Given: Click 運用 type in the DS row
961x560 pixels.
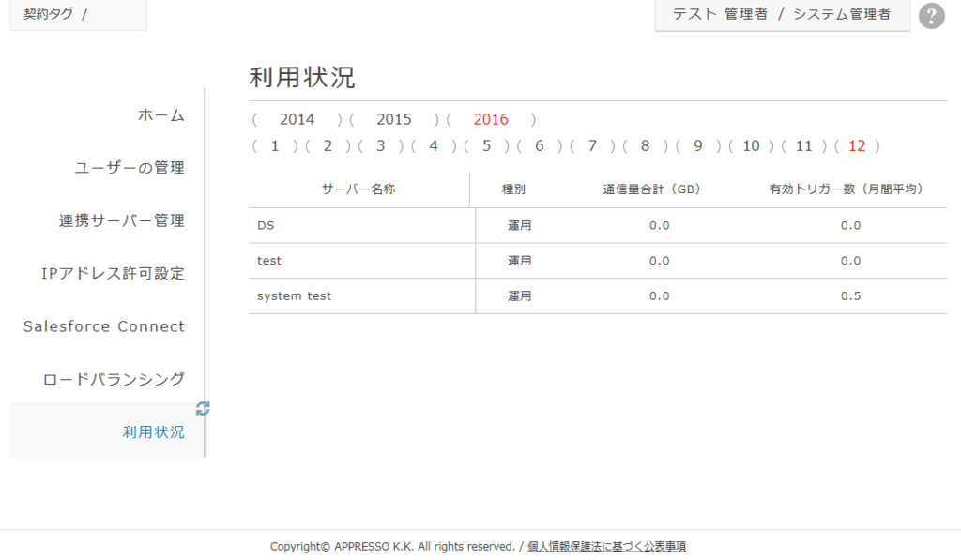Looking at the screenshot, I should tap(519, 225).
